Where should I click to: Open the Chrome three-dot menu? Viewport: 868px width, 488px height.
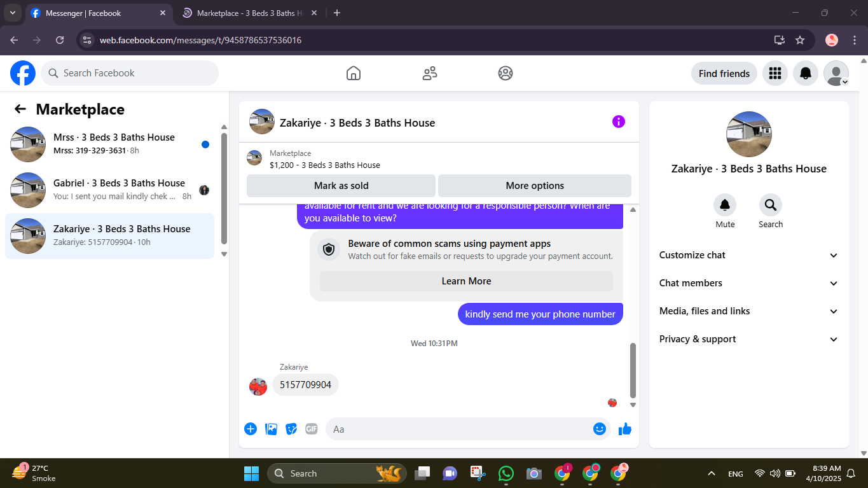pyautogui.click(x=853, y=40)
